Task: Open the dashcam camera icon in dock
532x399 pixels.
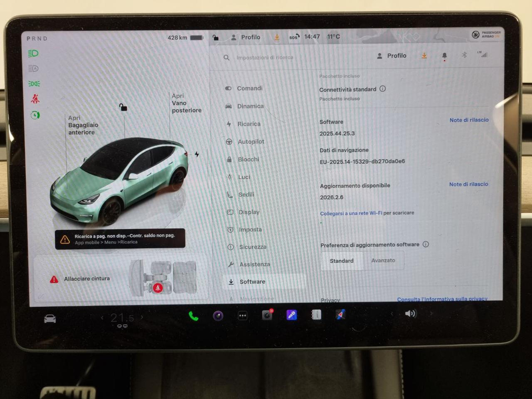Action: click(x=267, y=315)
